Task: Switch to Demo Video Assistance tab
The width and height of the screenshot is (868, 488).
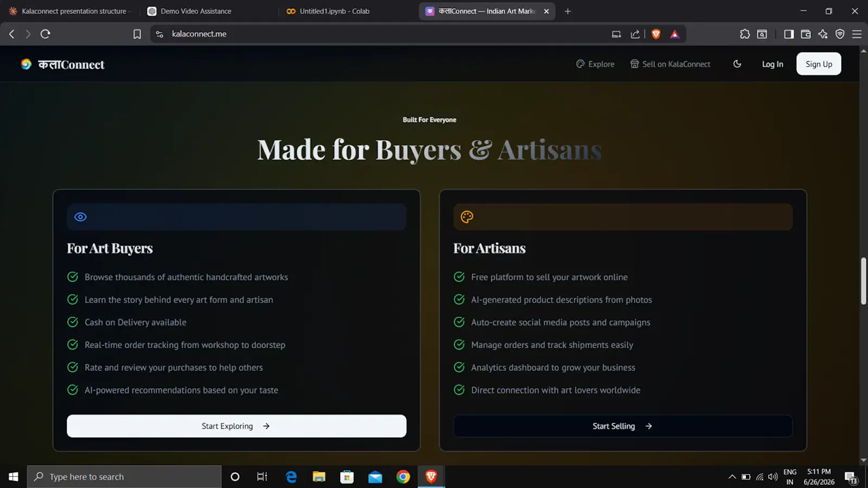Action: [x=208, y=11]
